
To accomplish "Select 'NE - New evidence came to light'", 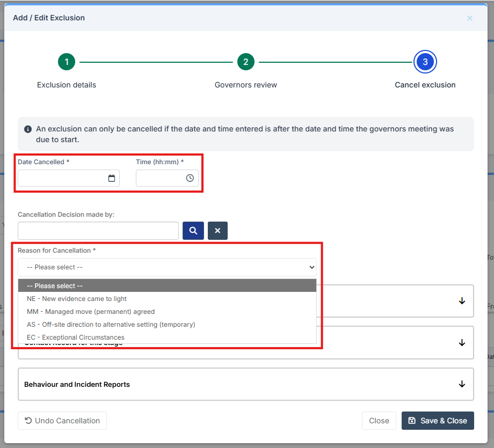I will click(168, 299).
